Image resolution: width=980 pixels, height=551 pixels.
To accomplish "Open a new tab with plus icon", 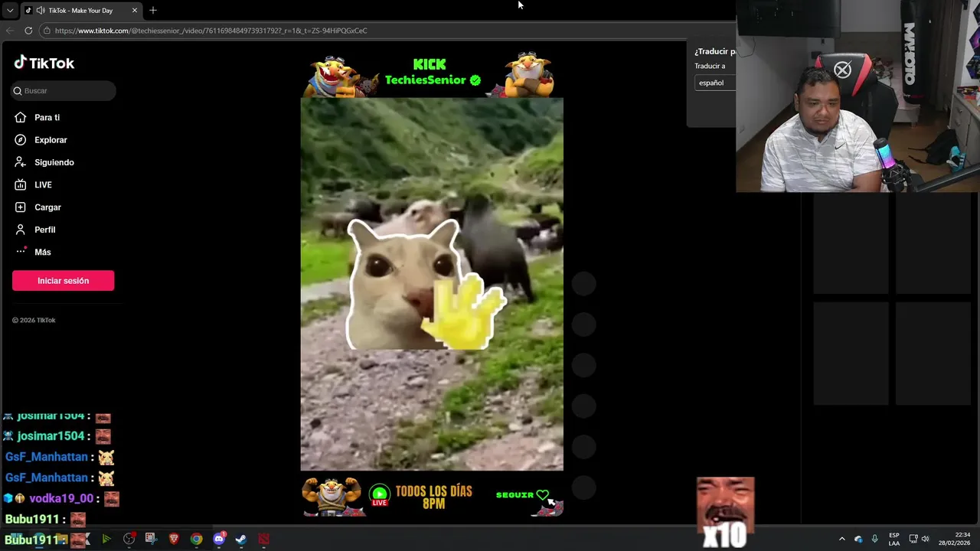I will (x=153, y=11).
